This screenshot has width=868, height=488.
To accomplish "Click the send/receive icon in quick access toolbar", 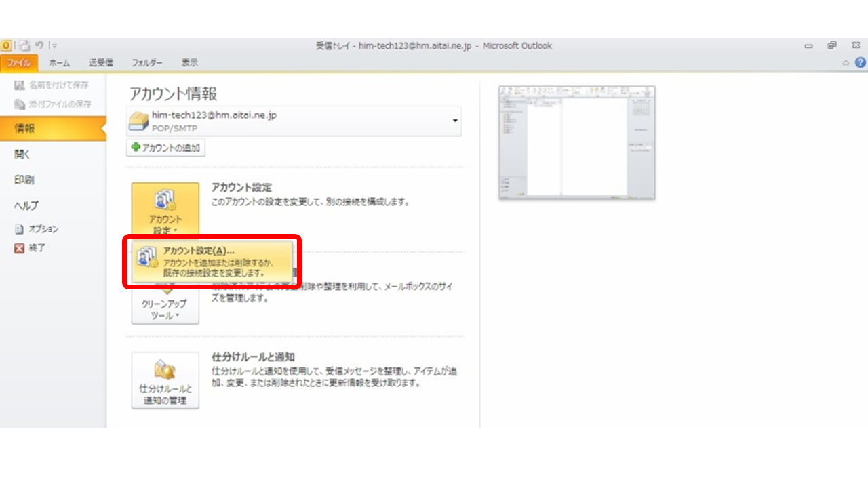I will tap(24, 46).
